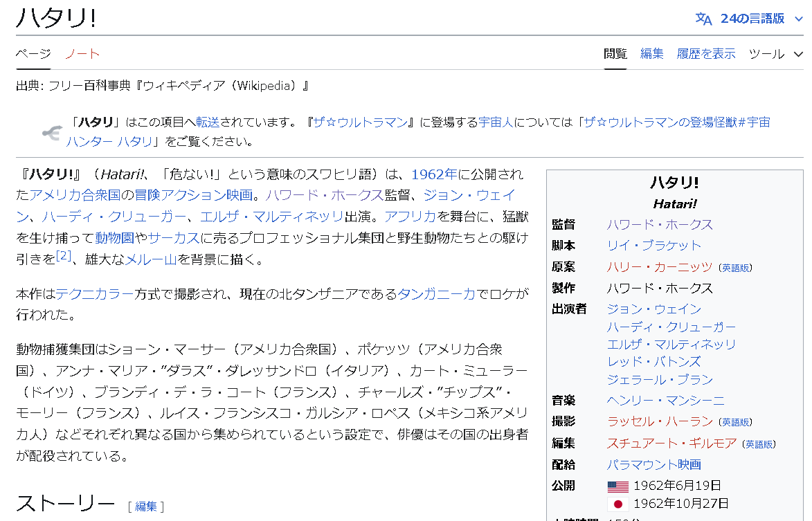Click the ハタリ! page title heading
Viewport: 812px width, 521px height.
point(56,17)
